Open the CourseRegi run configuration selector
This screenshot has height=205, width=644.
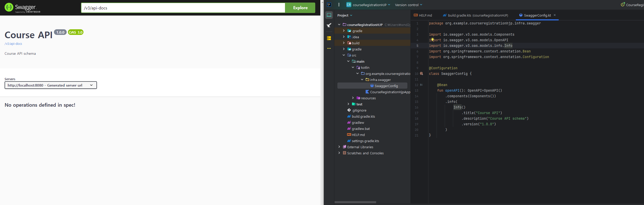(x=632, y=5)
